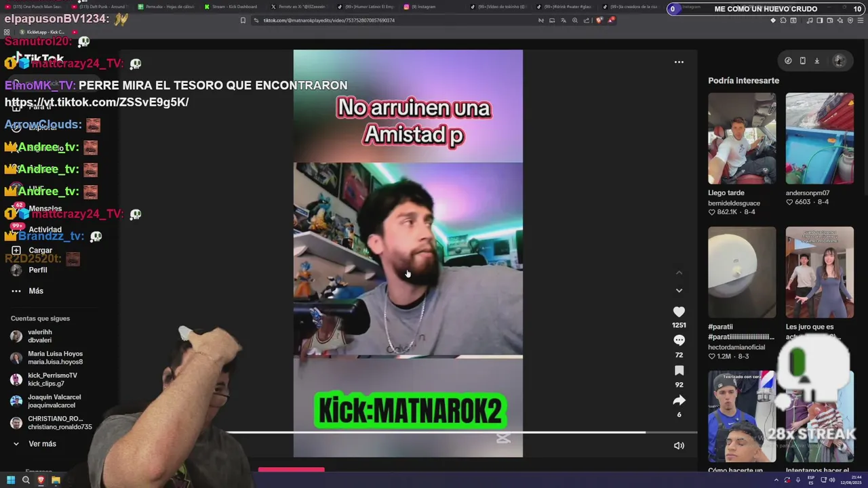Open Windows Start menu
Screen dimensions: 868x488
pyautogui.click(x=11, y=480)
